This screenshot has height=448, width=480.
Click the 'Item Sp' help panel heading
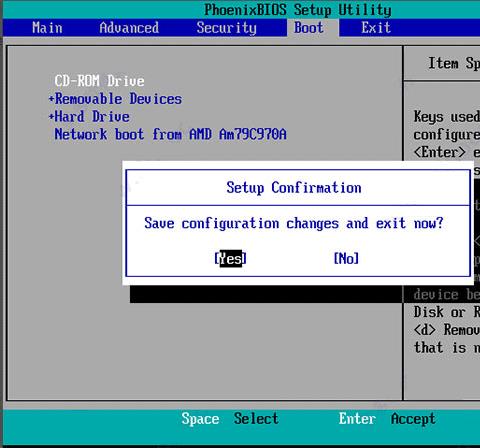454,63
